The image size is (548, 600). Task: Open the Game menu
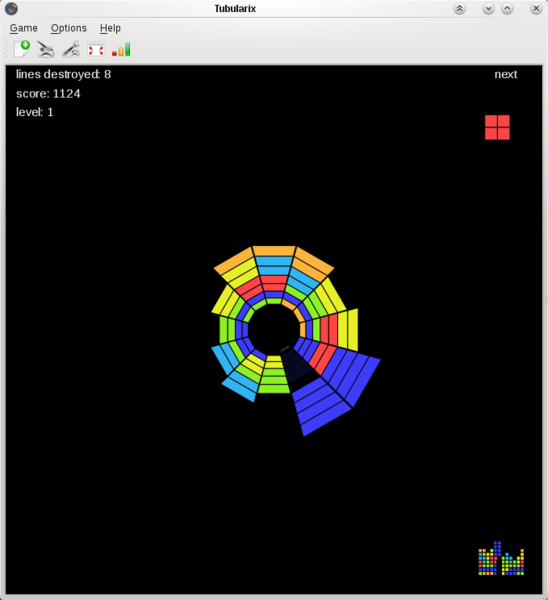tap(23, 28)
